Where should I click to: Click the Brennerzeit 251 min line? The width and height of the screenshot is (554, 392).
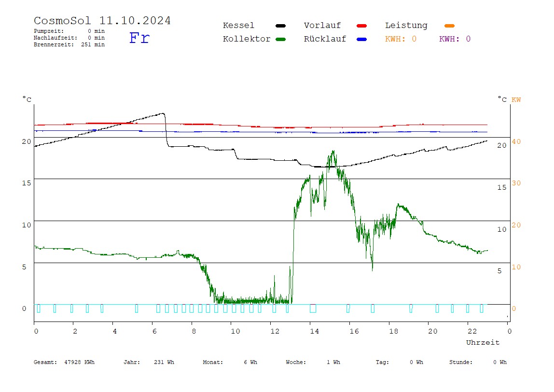(69, 44)
